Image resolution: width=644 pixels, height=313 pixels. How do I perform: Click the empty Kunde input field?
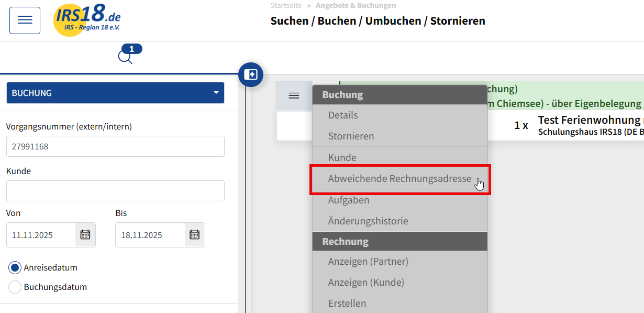(115, 191)
